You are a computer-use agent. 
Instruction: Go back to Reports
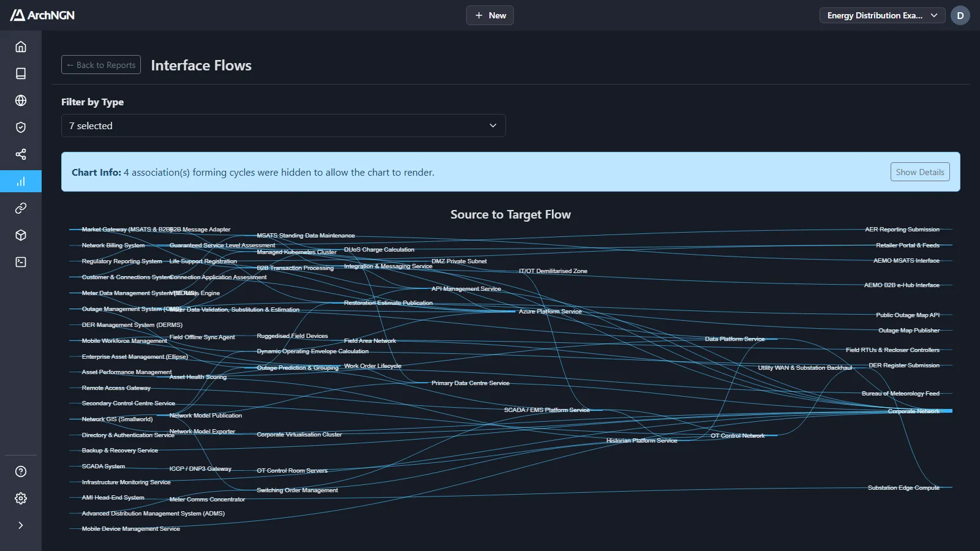coord(101,65)
